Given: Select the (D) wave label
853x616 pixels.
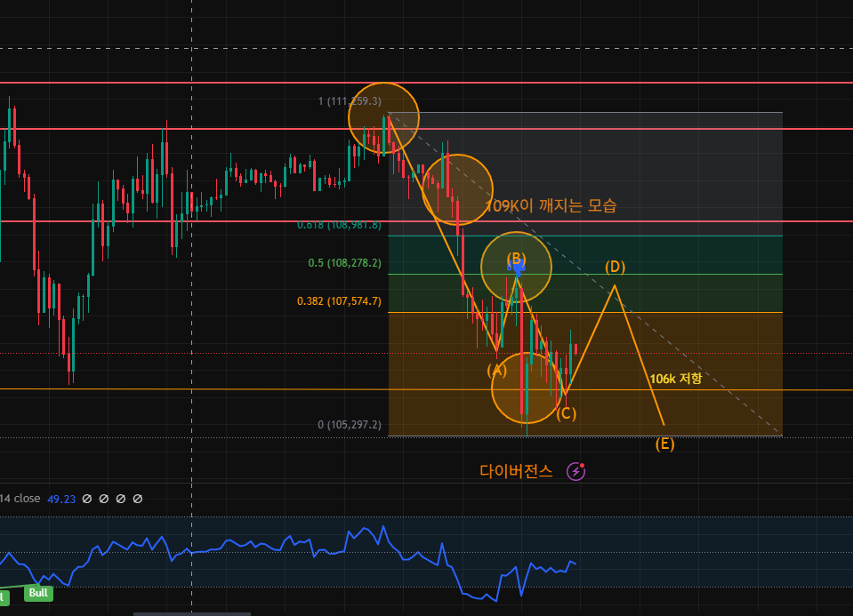Looking at the screenshot, I should [615, 267].
